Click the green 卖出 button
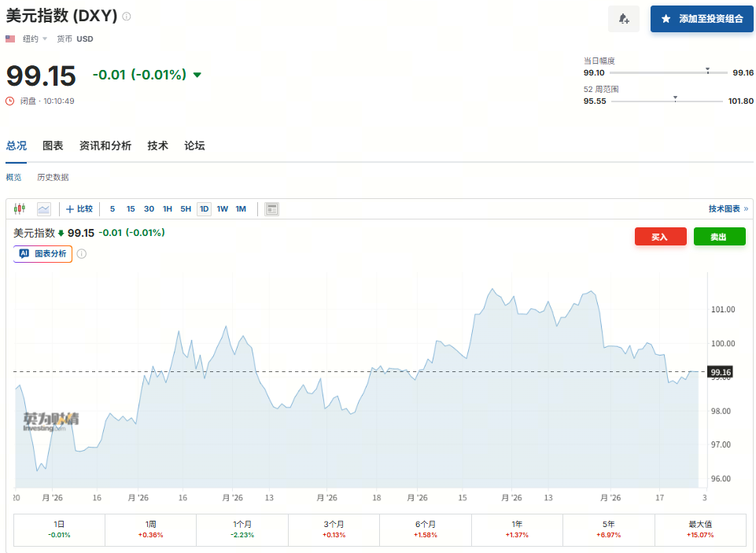Image resolution: width=756 pixels, height=553 pixels. pyautogui.click(x=719, y=237)
